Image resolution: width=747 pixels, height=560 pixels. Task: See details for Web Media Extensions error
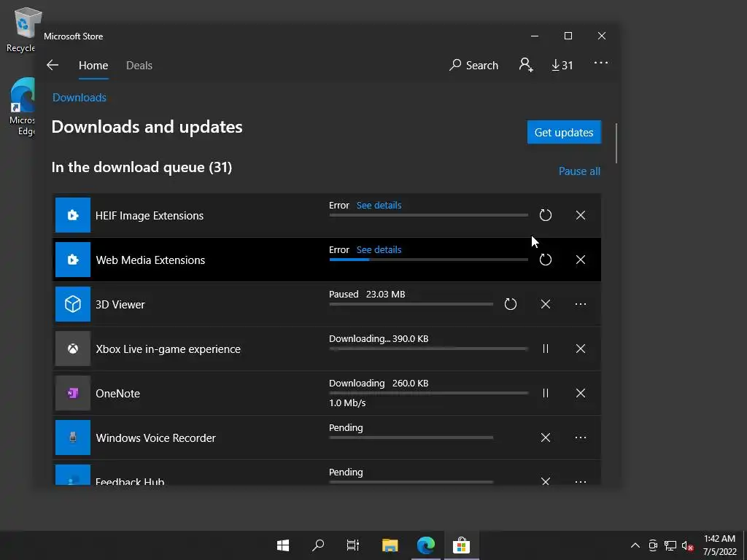tap(379, 249)
